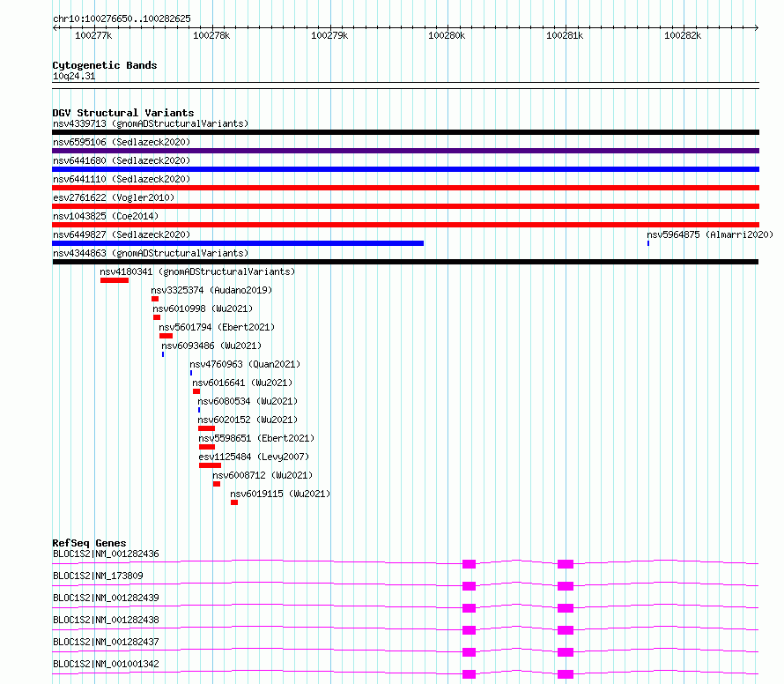
Task: Open variant nsv6595106 (Sedlazeck2020) label
Action: click(x=122, y=142)
